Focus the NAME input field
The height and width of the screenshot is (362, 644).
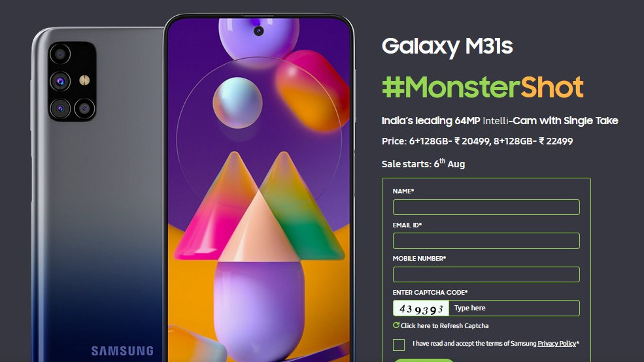(486, 207)
